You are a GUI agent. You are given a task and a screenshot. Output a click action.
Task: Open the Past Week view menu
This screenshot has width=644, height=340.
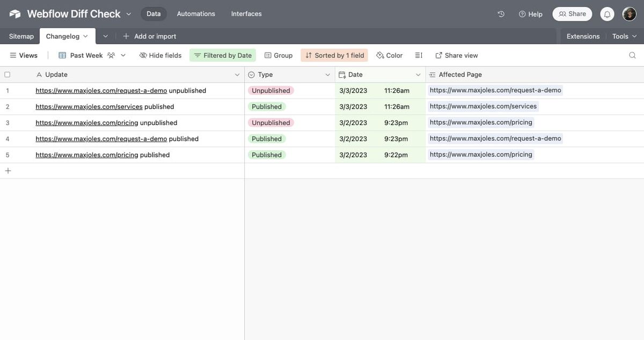coord(92,55)
